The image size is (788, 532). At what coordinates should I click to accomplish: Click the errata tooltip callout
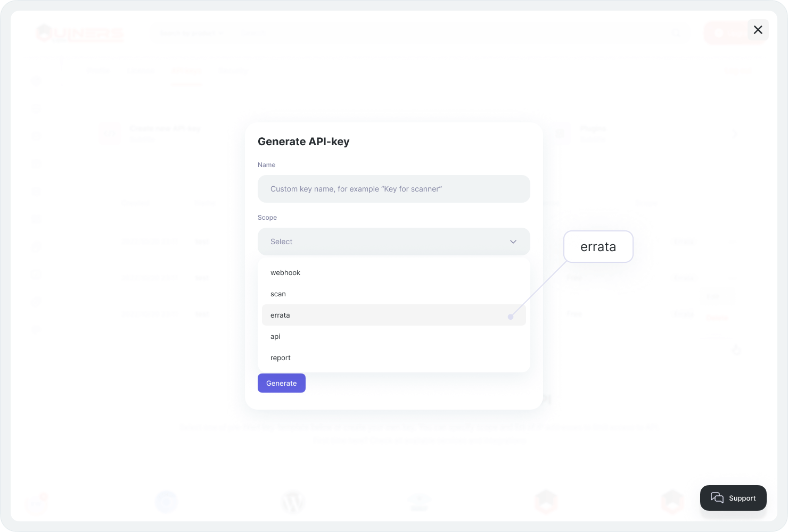pyautogui.click(x=598, y=247)
